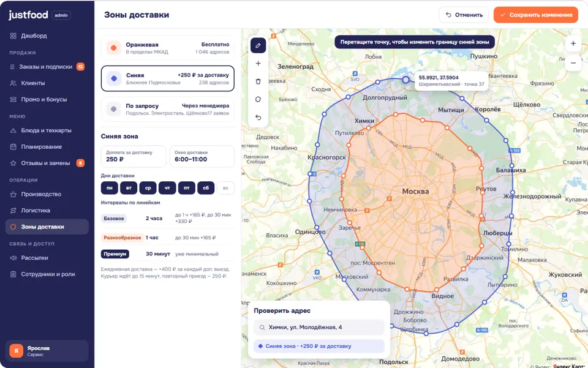Toggle Friday (пт) delivery day
The width and height of the screenshot is (588, 368).
[186, 188]
